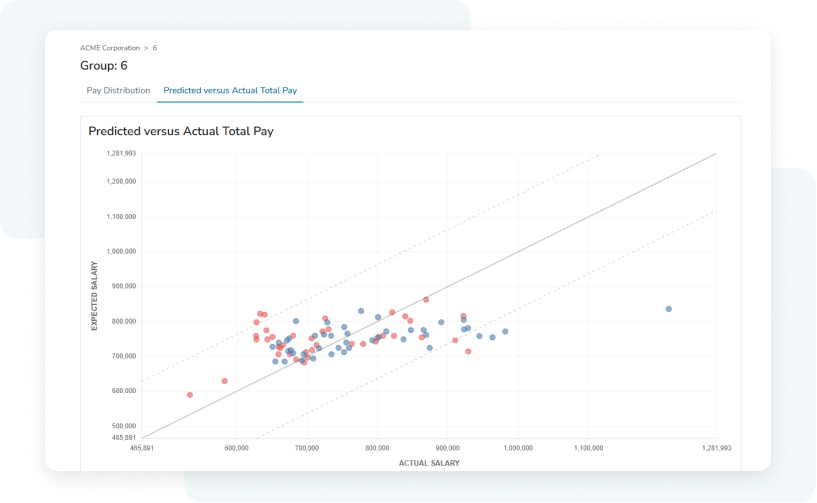Click x-axis label 1,000,000

[518, 448]
